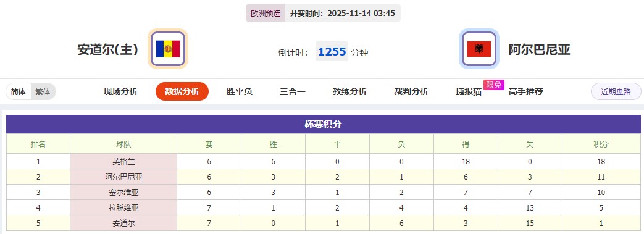This screenshot has height=234, width=644.
Task: Select team 塞尔维亚 in standings
Action: pos(123,193)
